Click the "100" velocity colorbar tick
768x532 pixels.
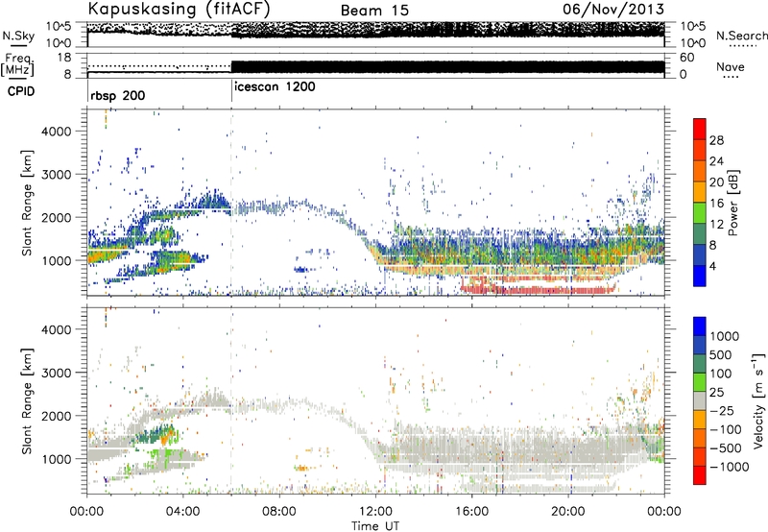(721, 374)
